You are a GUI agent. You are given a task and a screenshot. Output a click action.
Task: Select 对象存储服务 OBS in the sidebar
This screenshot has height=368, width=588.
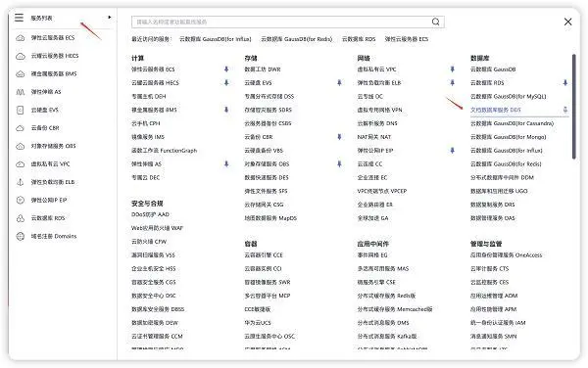[53, 146]
